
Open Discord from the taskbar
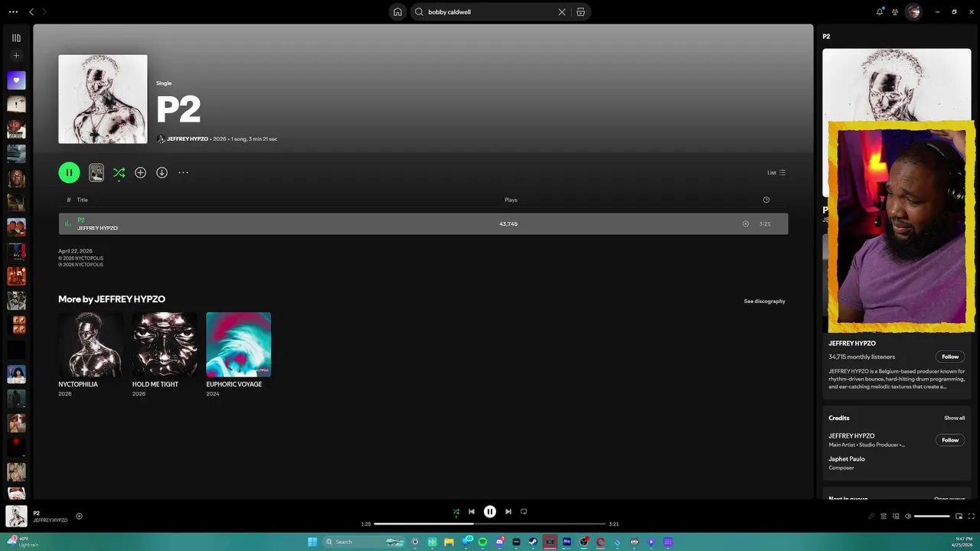point(500,542)
